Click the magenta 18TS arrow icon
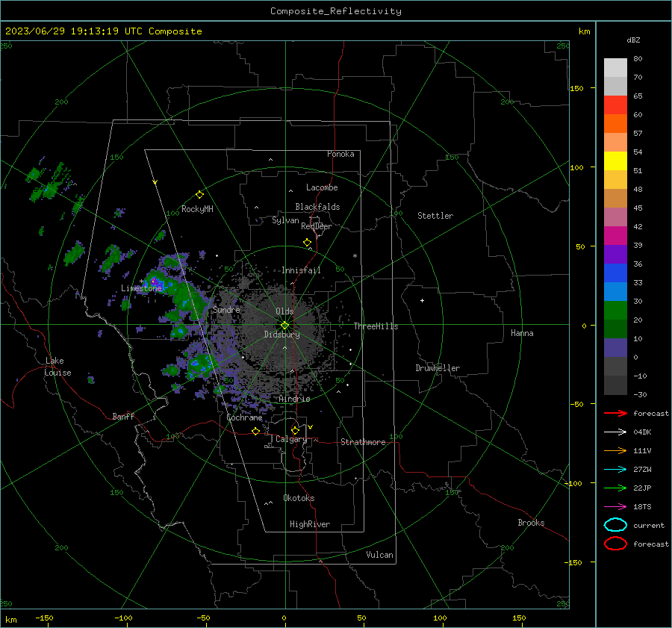 point(615,507)
